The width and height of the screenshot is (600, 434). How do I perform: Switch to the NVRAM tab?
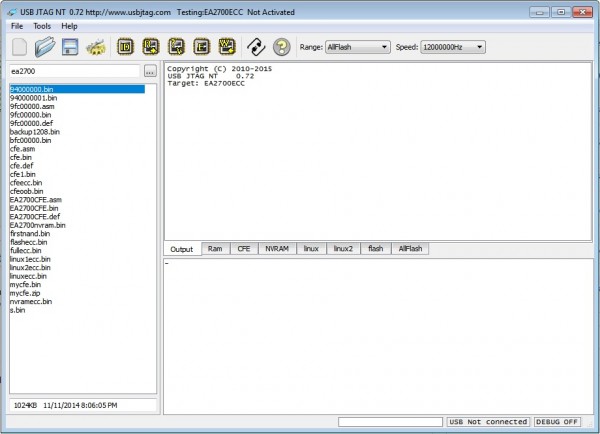[x=277, y=248]
